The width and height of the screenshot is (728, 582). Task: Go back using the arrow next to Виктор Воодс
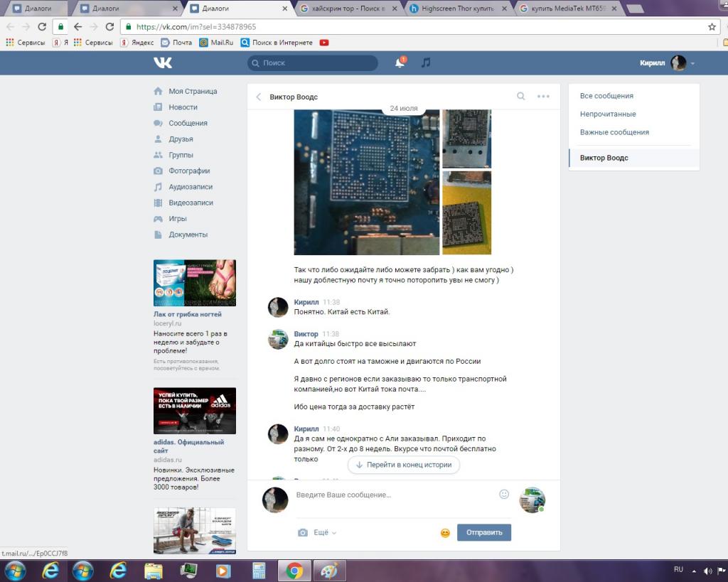coord(259,97)
